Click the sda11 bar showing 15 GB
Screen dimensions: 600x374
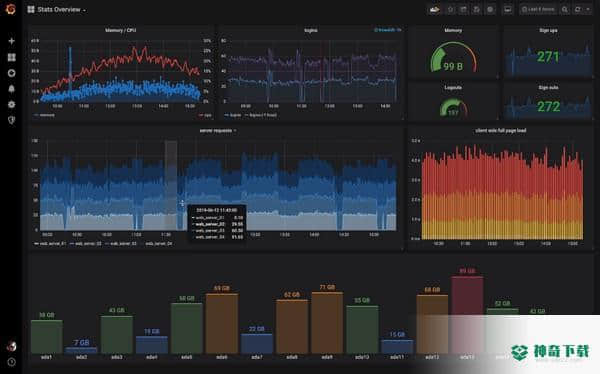(397, 346)
